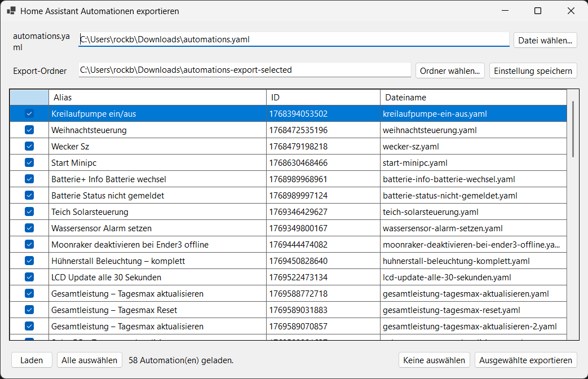Select filename teich-solarsteuerung.yaml

pyautogui.click(x=474, y=211)
